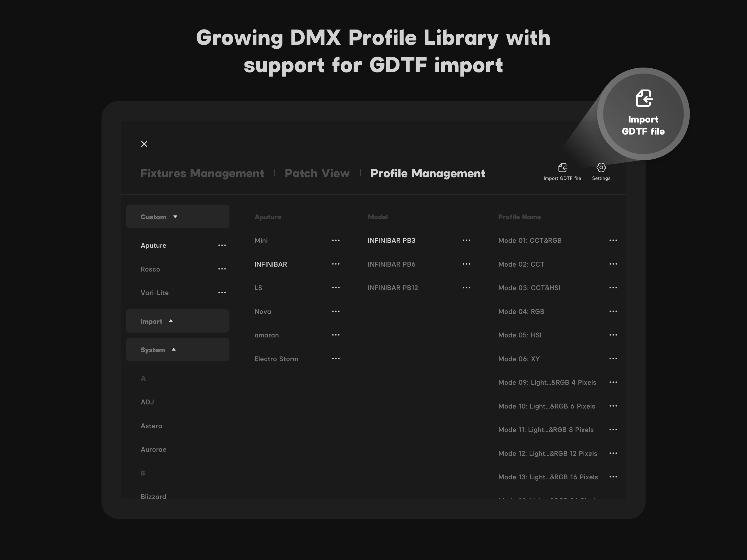
Task: Open more options for Mode 02: CCT
Action: [613, 264]
